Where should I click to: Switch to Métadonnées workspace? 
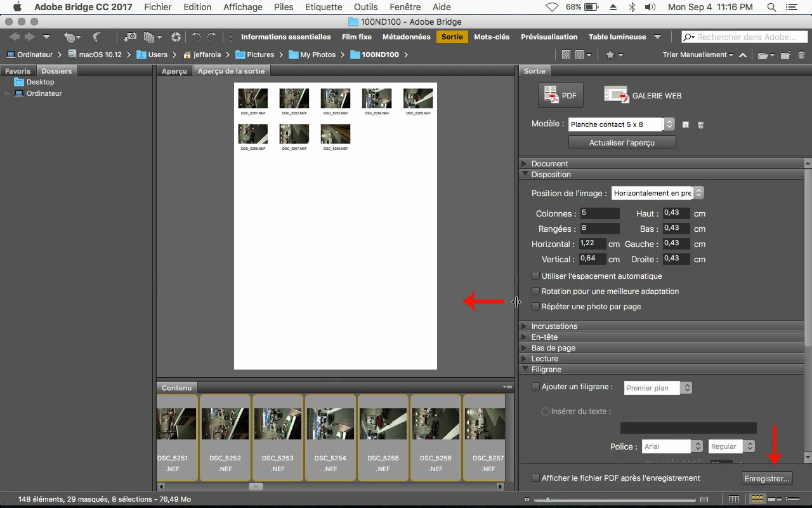[407, 37]
